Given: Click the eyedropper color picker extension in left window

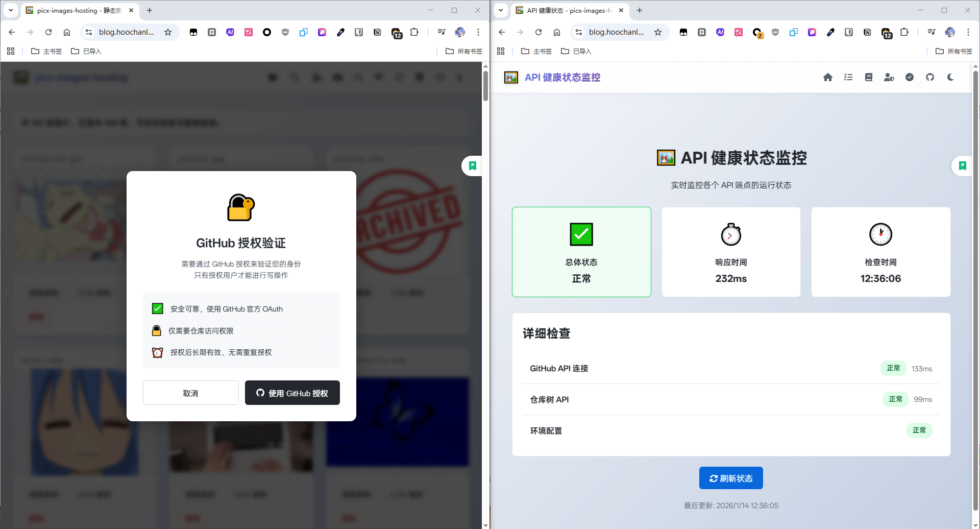Looking at the screenshot, I should pyautogui.click(x=340, y=32).
